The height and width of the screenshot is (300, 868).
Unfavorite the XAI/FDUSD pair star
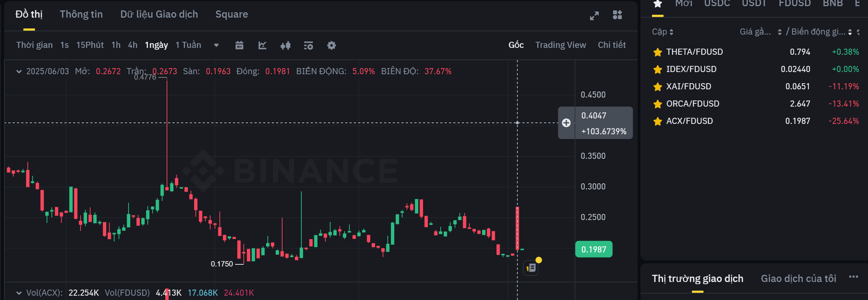(x=658, y=87)
